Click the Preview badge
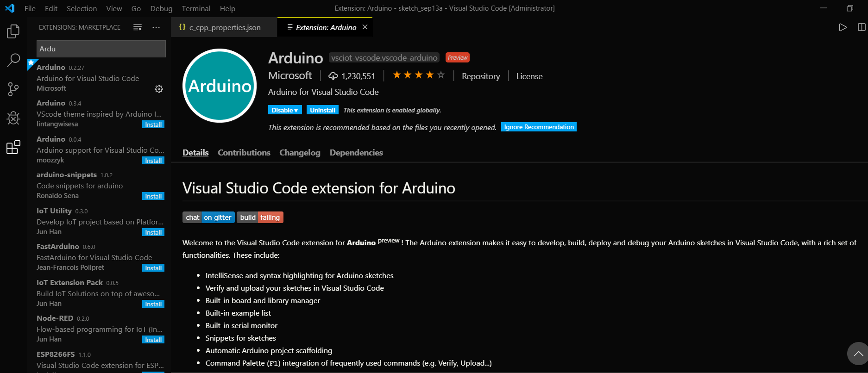 click(x=458, y=58)
